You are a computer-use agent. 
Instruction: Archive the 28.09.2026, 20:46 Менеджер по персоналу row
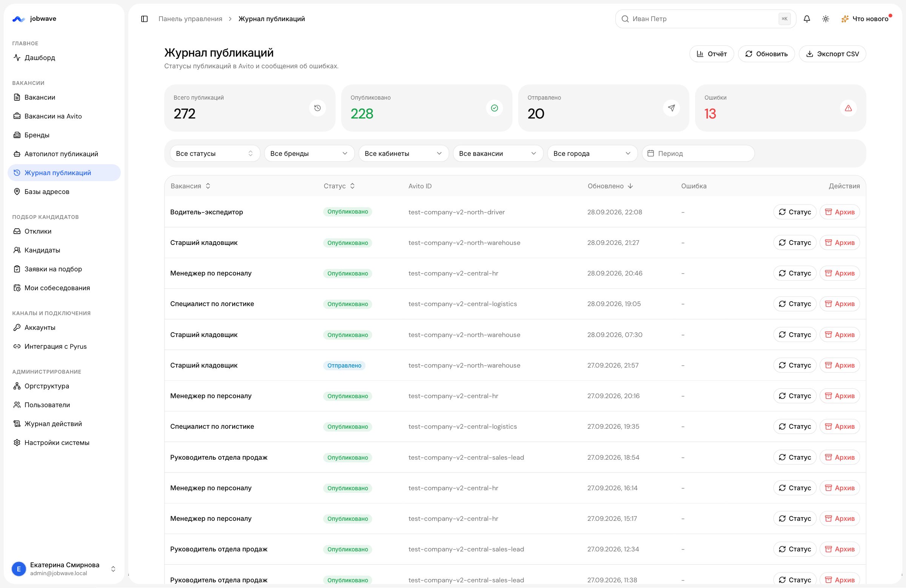tap(840, 273)
